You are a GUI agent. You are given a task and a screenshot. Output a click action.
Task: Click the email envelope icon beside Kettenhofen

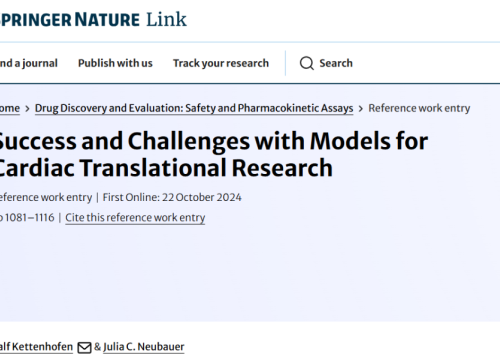84,347
